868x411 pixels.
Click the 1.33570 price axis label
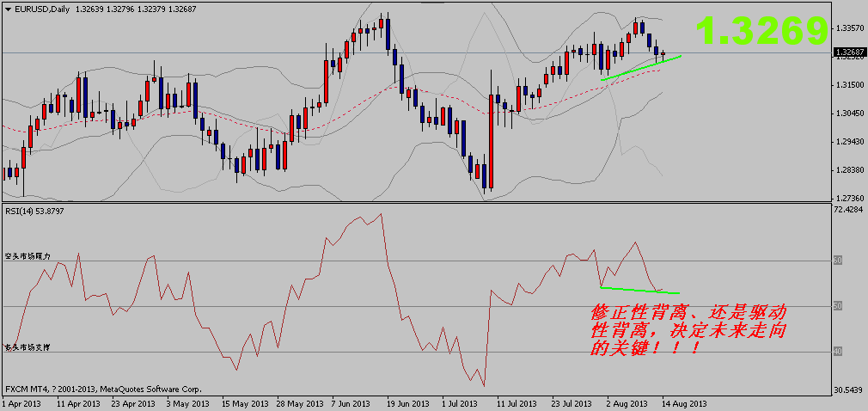click(849, 28)
